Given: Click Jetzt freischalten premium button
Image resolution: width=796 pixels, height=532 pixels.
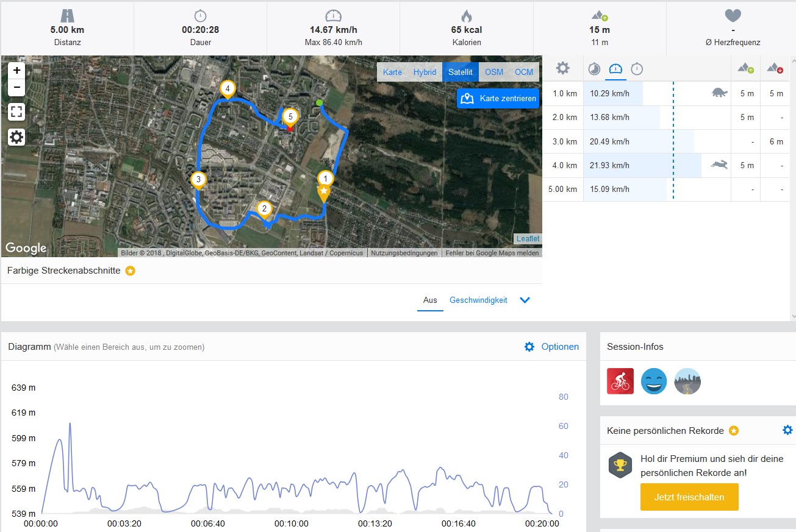Looking at the screenshot, I should (689, 497).
